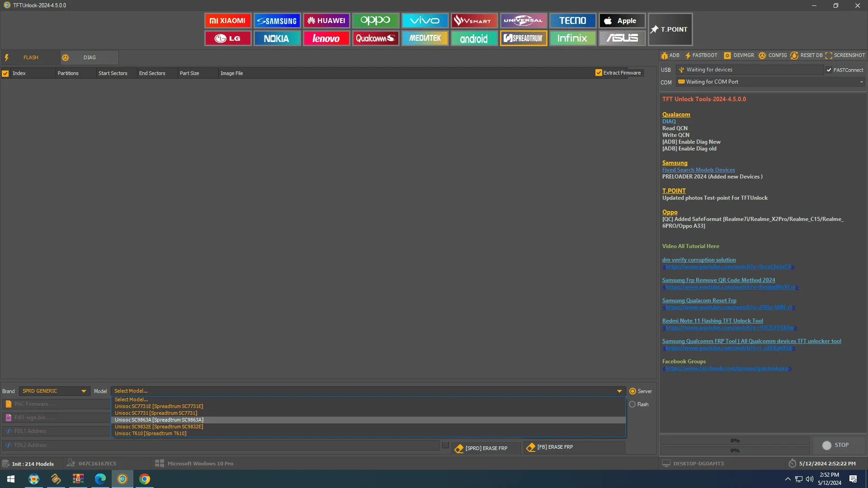Select the Oppo brand tile
The width and height of the screenshot is (868, 488).
[376, 21]
